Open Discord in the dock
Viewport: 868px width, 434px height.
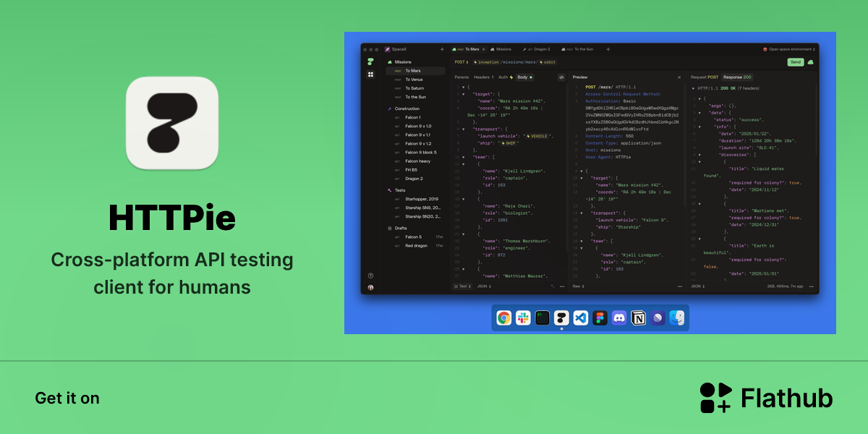click(x=619, y=318)
